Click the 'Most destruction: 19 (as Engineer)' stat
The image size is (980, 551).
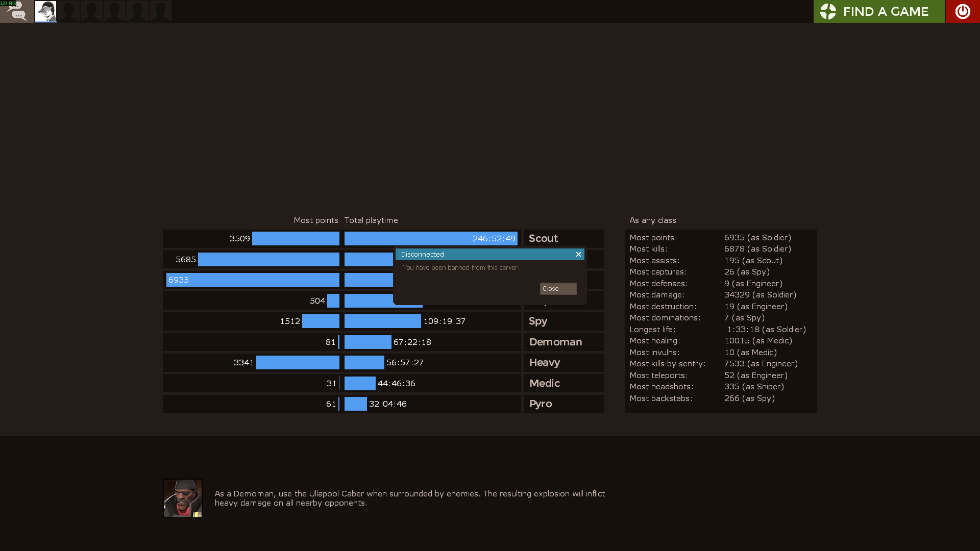(708, 307)
